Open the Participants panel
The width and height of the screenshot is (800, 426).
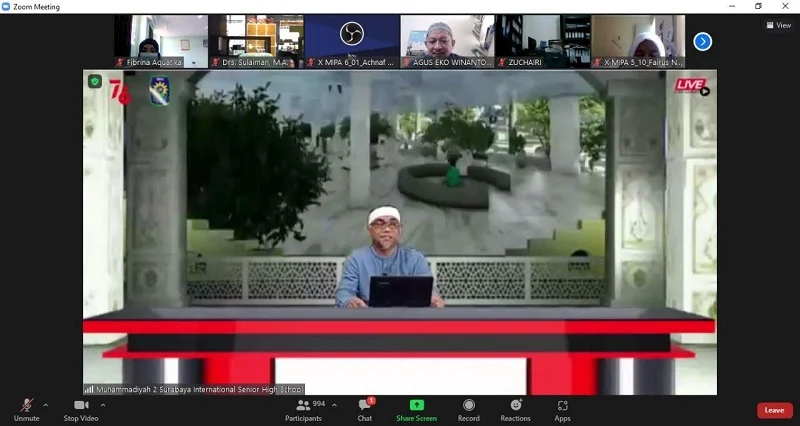click(304, 410)
